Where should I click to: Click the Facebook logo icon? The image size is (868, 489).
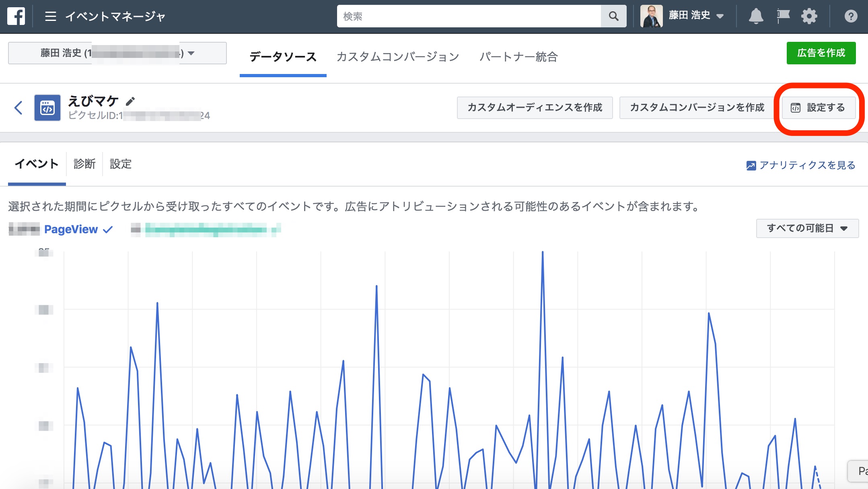pyautogui.click(x=16, y=16)
